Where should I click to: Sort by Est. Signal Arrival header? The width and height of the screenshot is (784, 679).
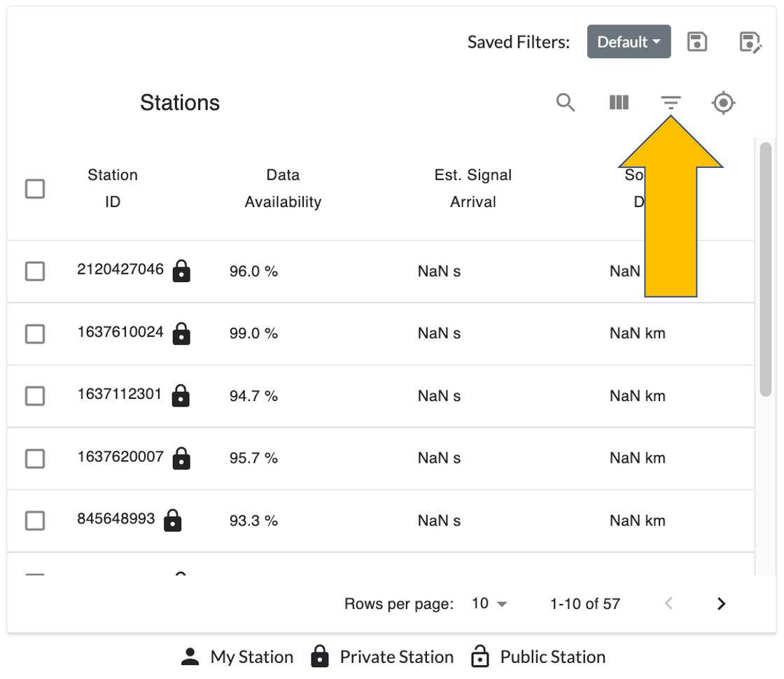click(x=472, y=188)
